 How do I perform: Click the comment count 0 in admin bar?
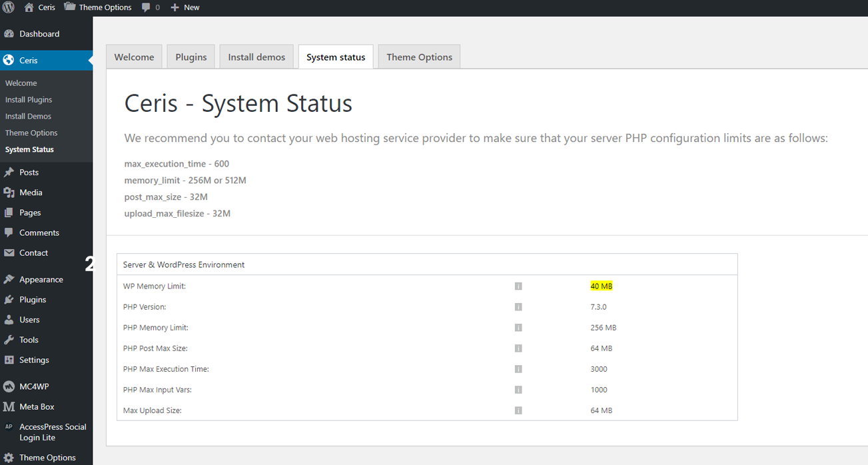click(157, 7)
